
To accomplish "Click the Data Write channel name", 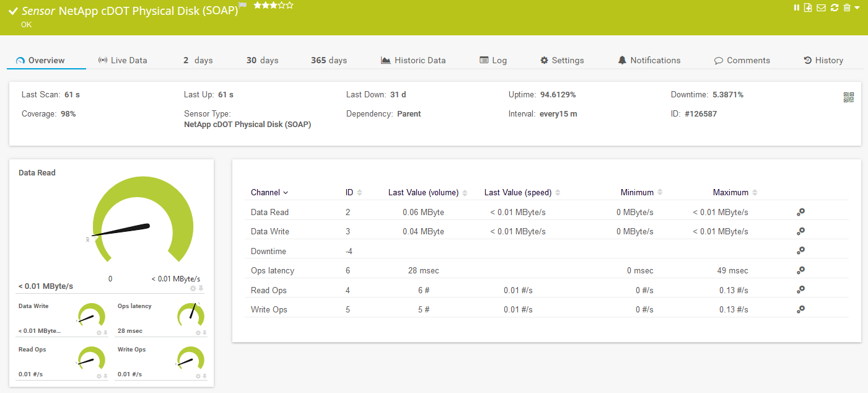I will pyautogui.click(x=270, y=231).
